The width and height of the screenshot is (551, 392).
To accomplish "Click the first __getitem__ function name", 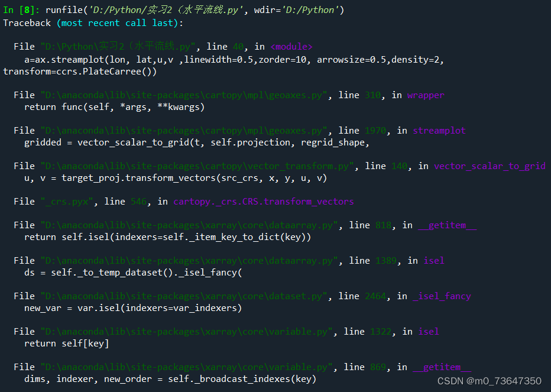I will click(448, 225).
